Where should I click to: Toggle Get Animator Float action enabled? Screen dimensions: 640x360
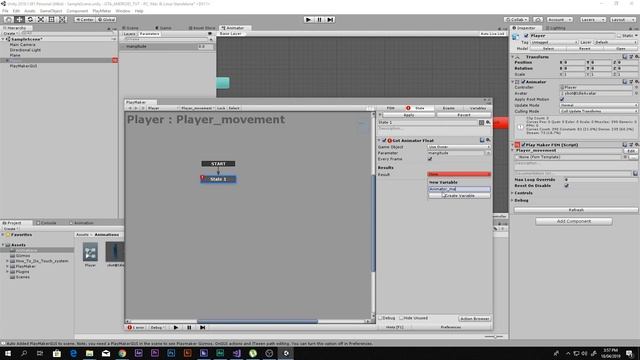[x=384, y=140]
